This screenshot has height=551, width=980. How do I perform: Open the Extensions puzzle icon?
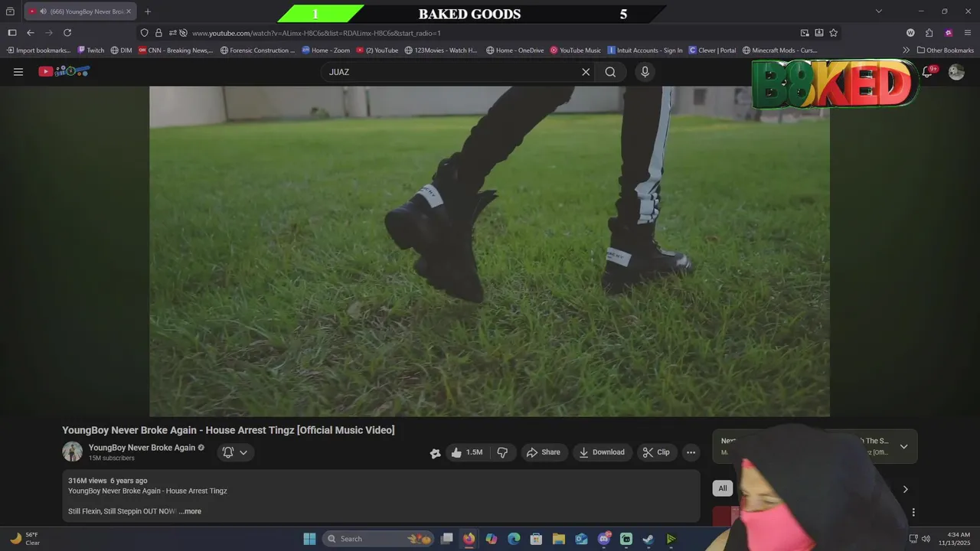[x=929, y=33]
